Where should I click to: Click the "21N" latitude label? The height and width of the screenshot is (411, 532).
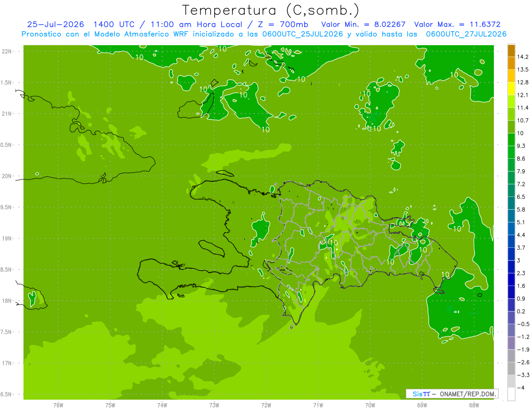(7, 114)
